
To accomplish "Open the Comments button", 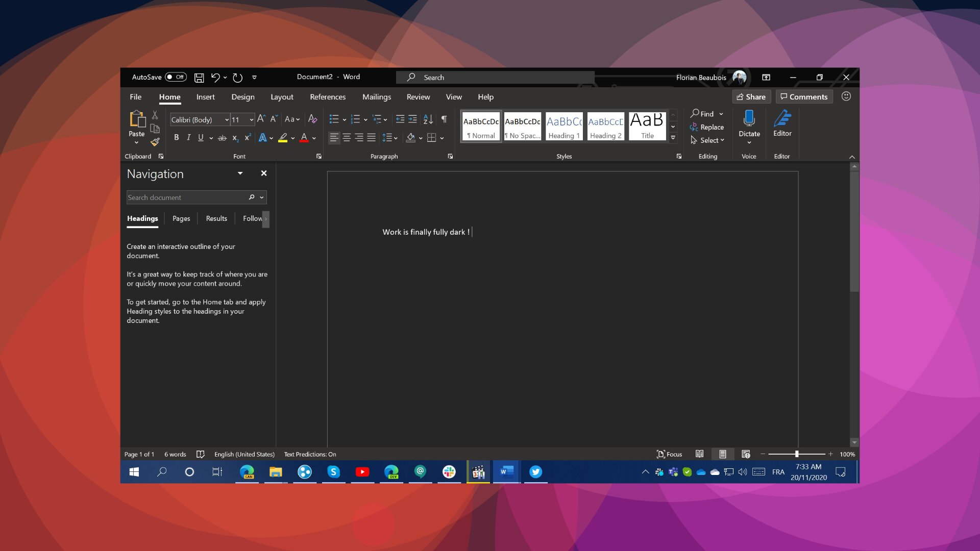I will pos(804,96).
